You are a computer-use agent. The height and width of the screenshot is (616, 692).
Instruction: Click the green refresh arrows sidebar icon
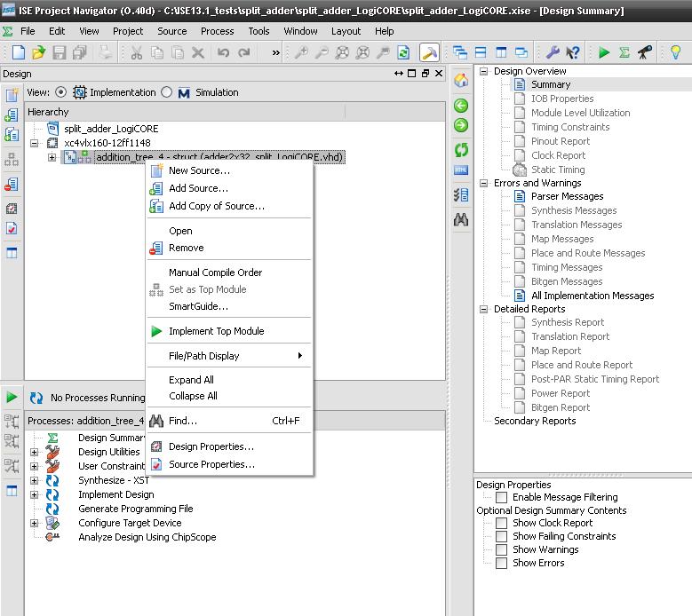[461, 150]
